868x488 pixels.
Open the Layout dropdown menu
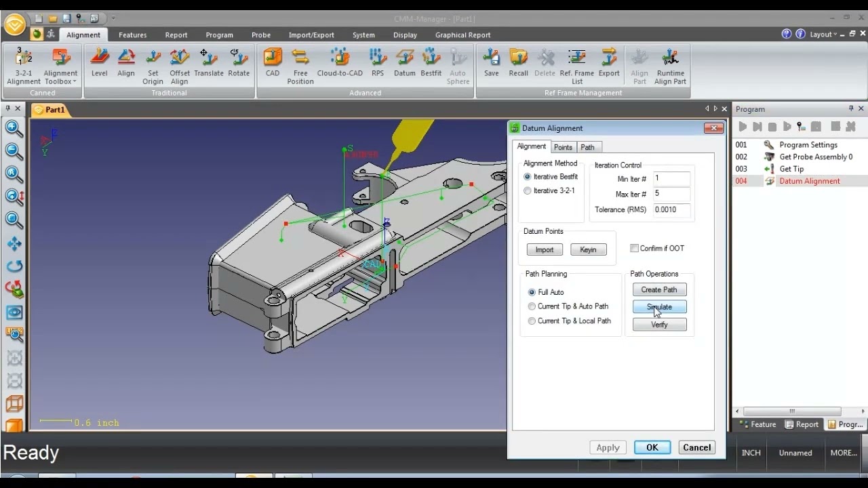[x=824, y=35]
